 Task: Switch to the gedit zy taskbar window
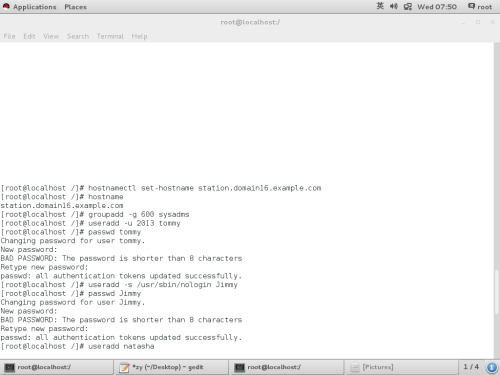tap(172, 367)
